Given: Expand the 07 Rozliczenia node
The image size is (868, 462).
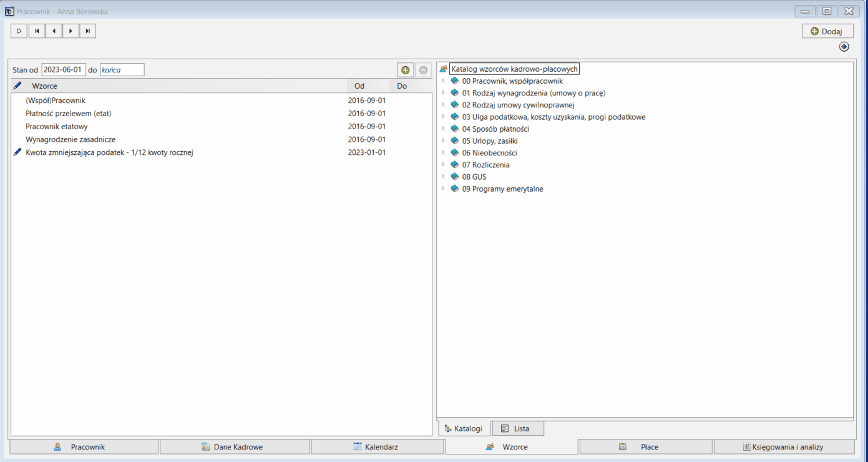Looking at the screenshot, I should 443,165.
